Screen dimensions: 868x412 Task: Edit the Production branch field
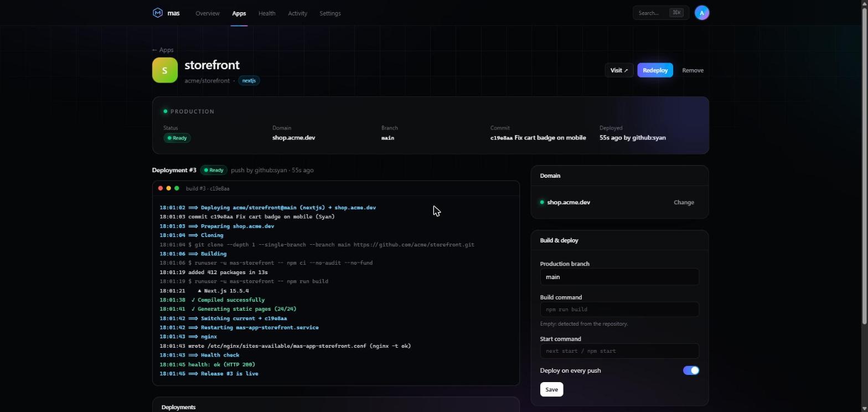click(619, 277)
